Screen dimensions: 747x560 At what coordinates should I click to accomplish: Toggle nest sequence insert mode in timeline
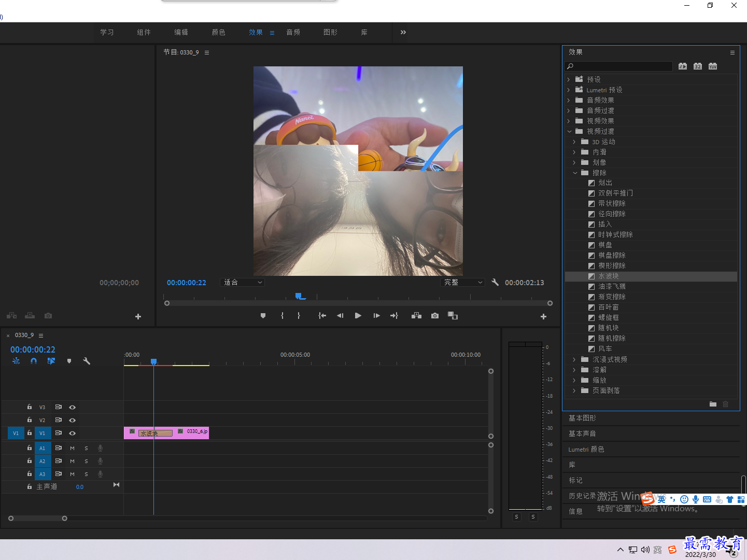point(16,361)
